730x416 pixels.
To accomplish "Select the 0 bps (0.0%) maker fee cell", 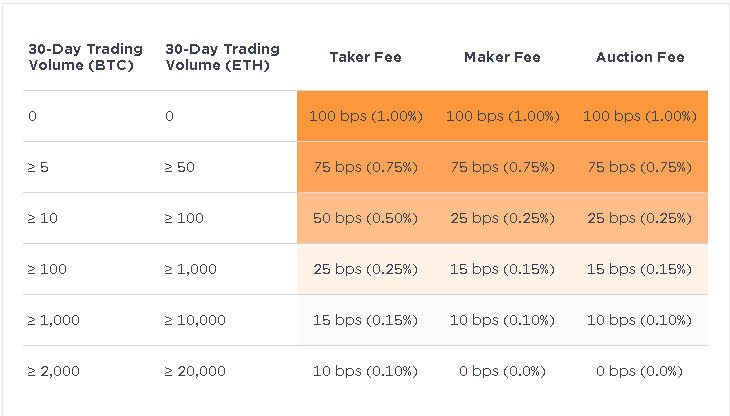I will click(x=502, y=371).
